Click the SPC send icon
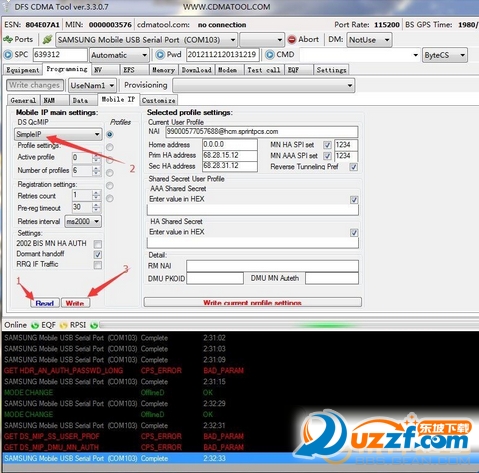 tap(8, 54)
